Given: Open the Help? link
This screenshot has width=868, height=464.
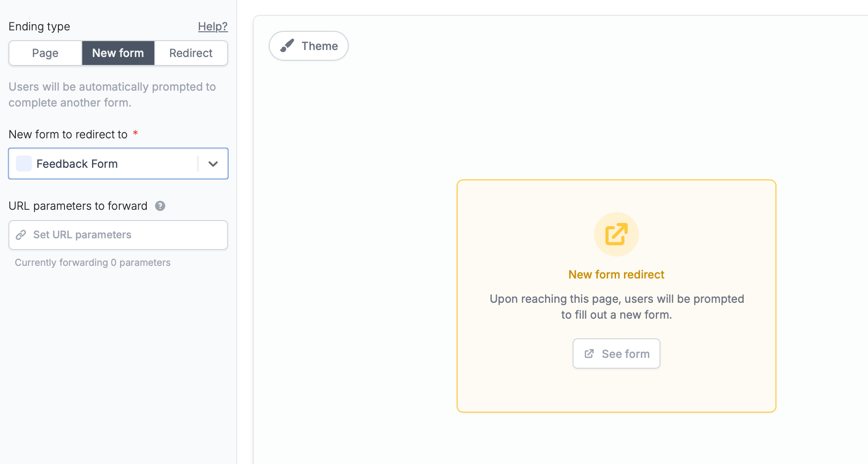Looking at the screenshot, I should pyautogui.click(x=213, y=27).
